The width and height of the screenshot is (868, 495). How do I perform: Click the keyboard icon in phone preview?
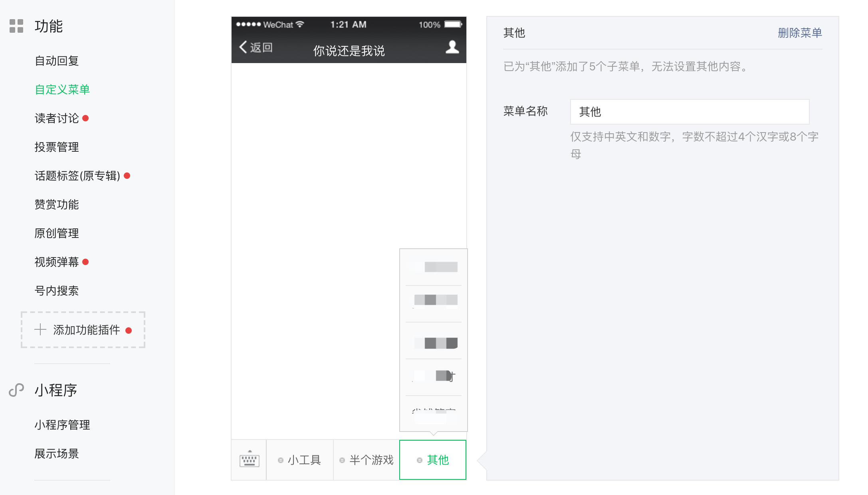point(249,459)
